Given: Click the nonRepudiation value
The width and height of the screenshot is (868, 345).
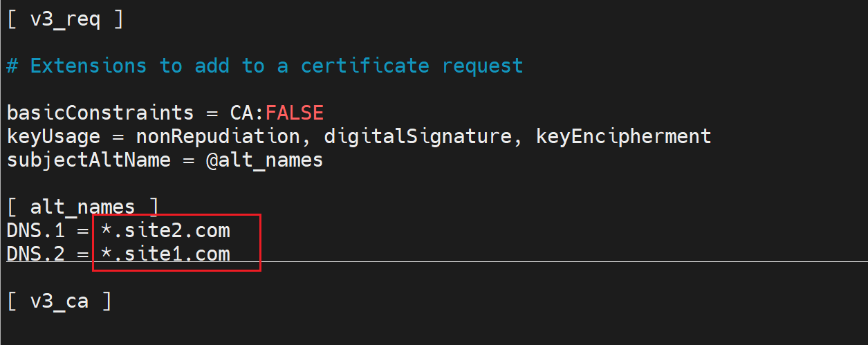Looking at the screenshot, I should tap(218, 136).
